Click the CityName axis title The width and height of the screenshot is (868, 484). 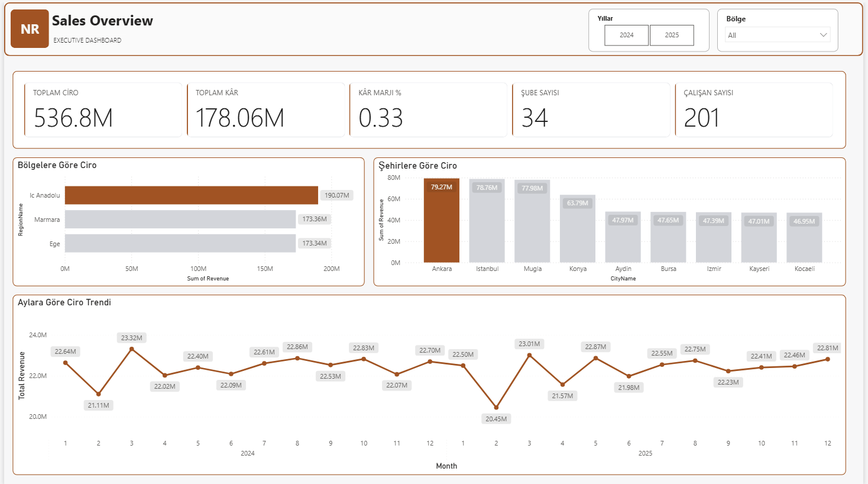623,278
